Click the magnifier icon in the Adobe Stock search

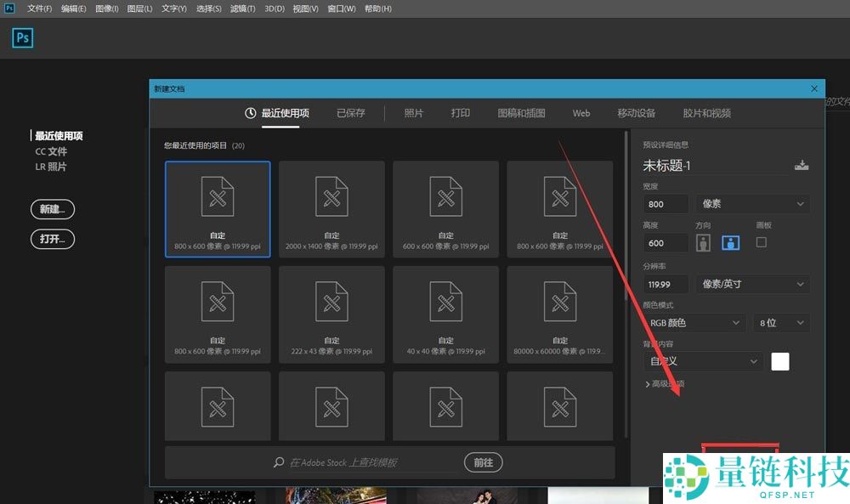click(278, 462)
